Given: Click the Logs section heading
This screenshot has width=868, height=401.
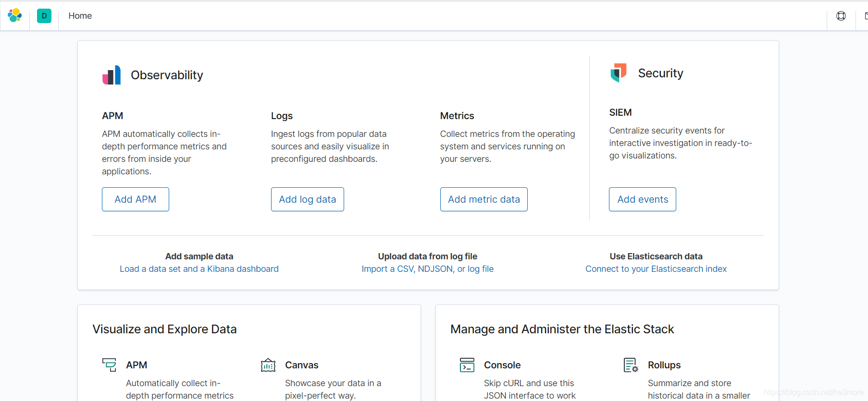Looking at the screenshot, I should pos(282,116).
